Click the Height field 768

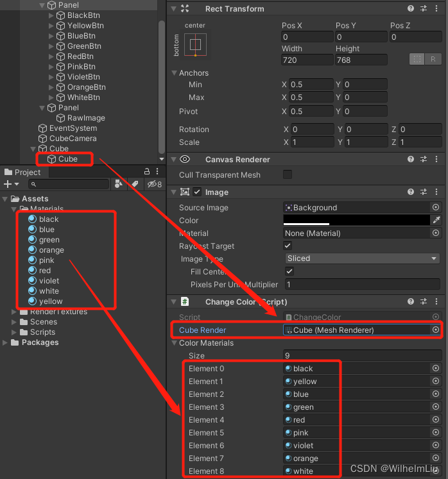click(361, 60)
